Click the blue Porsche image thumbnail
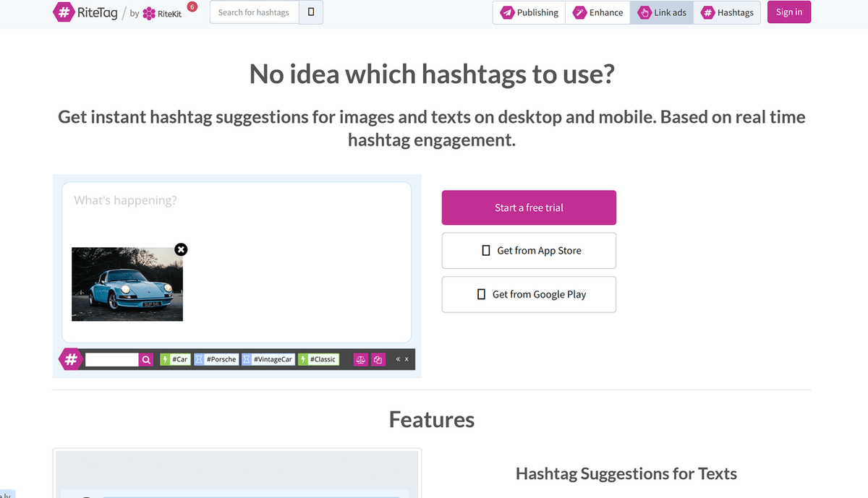 [x=127, y=284]
